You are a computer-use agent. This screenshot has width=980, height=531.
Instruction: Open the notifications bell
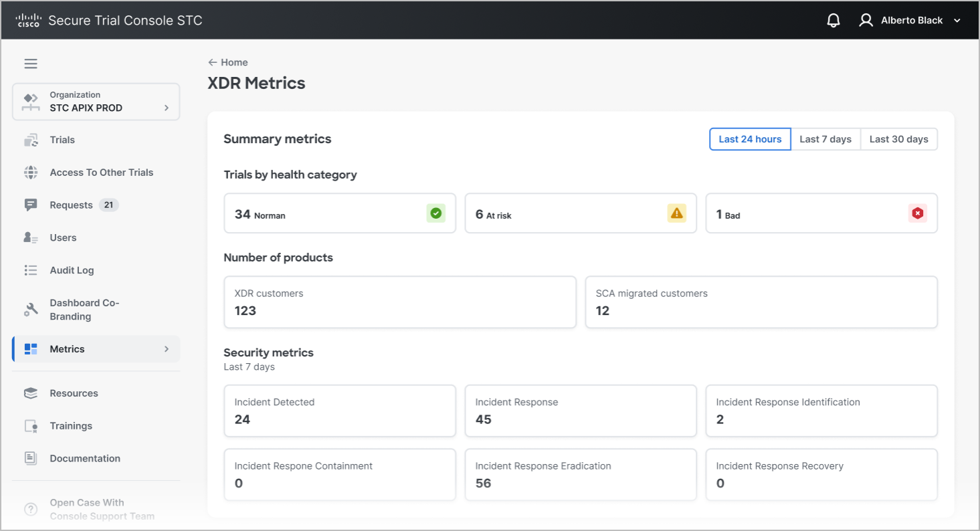pyautogui.click(x=834, y=20)
